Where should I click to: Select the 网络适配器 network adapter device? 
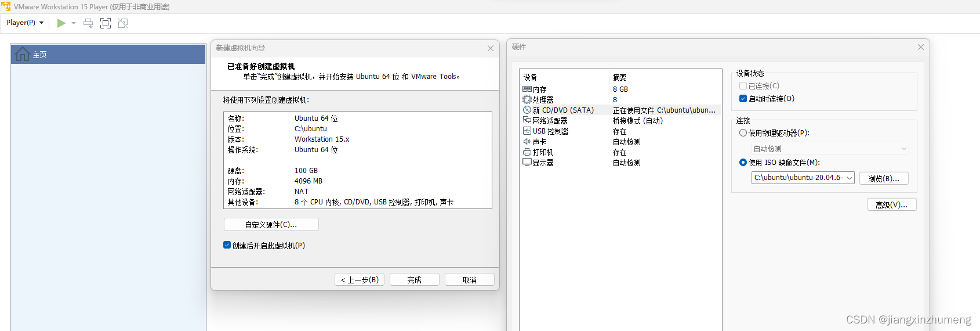pyautogui.click(x=620, y=121)
